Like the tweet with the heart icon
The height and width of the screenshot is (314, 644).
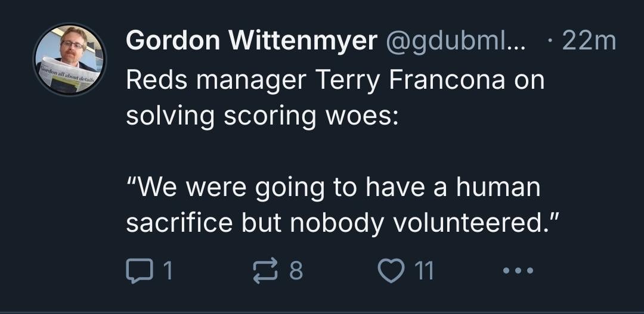(x=391, y=271)
